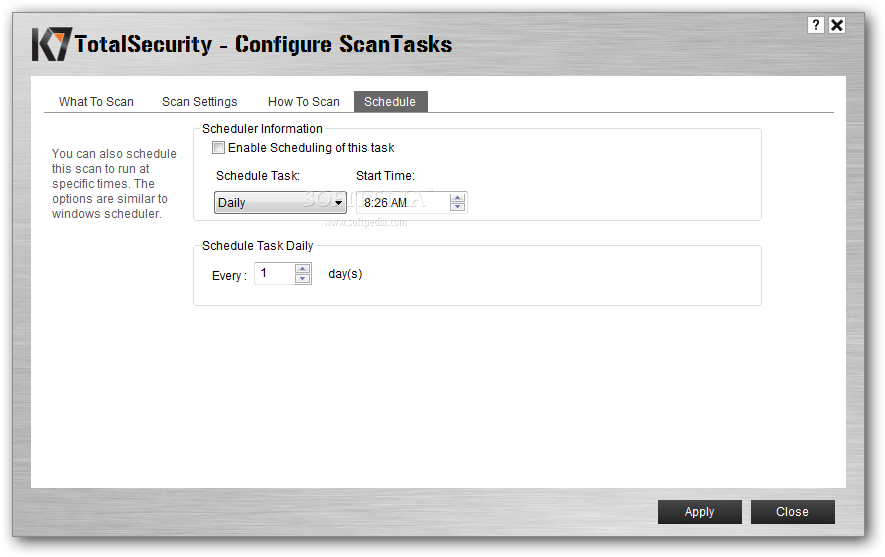Click the 'Schedule Task:' label
Screen dimensions: 885x557
[258, 176]
